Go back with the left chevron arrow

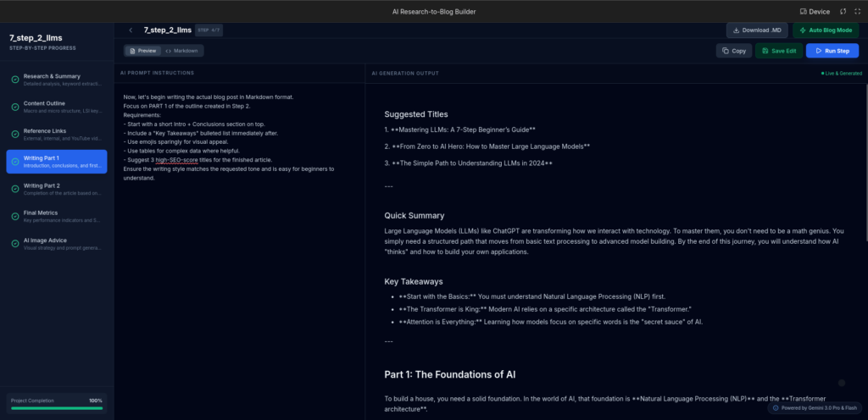click(x=131, y=30)
